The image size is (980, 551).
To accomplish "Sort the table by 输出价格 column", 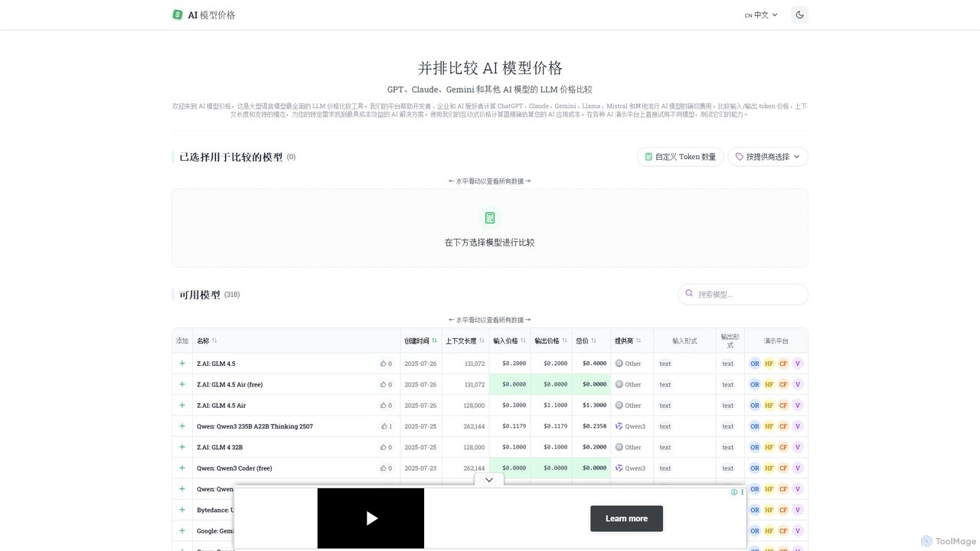I will (550, 341).
